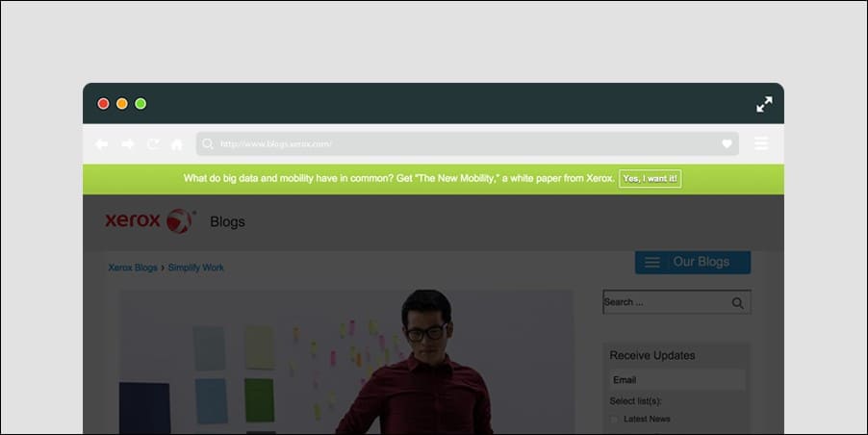
Task: Enter fullscreen with the expand arrows icon
Action: [x=764, y=104]
